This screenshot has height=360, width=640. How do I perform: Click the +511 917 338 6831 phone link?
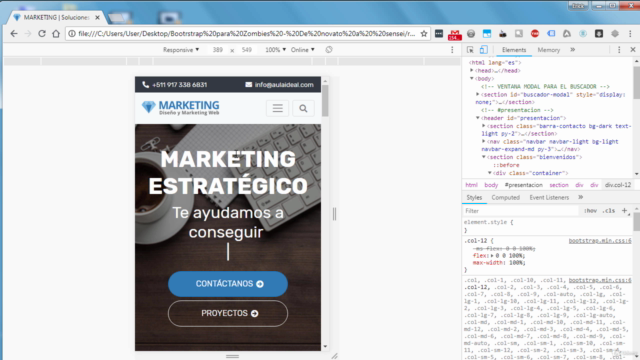[x=179, y=85]
